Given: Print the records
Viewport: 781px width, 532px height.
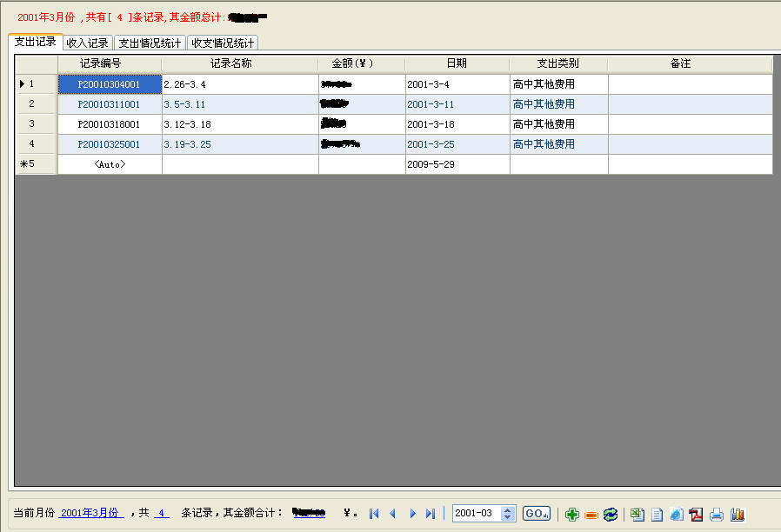Looking at the screenshot, I should (717, 514).
